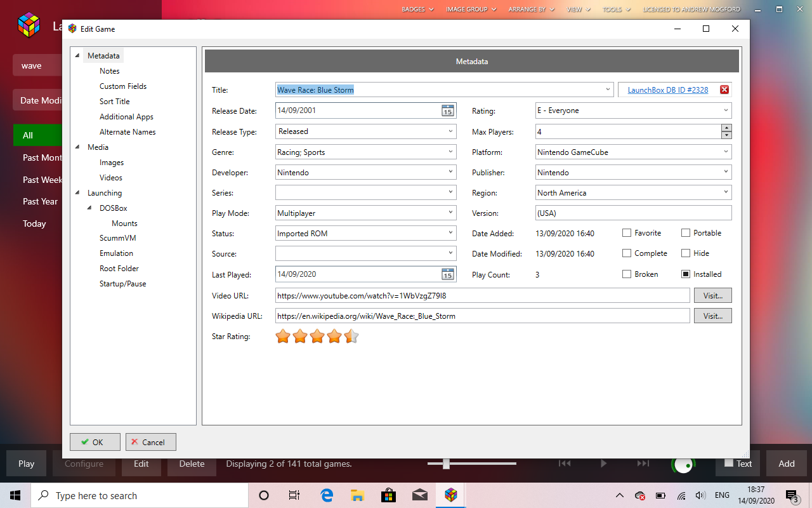
Task: Click OK to save changes
Action: click(x=95, y=442)
